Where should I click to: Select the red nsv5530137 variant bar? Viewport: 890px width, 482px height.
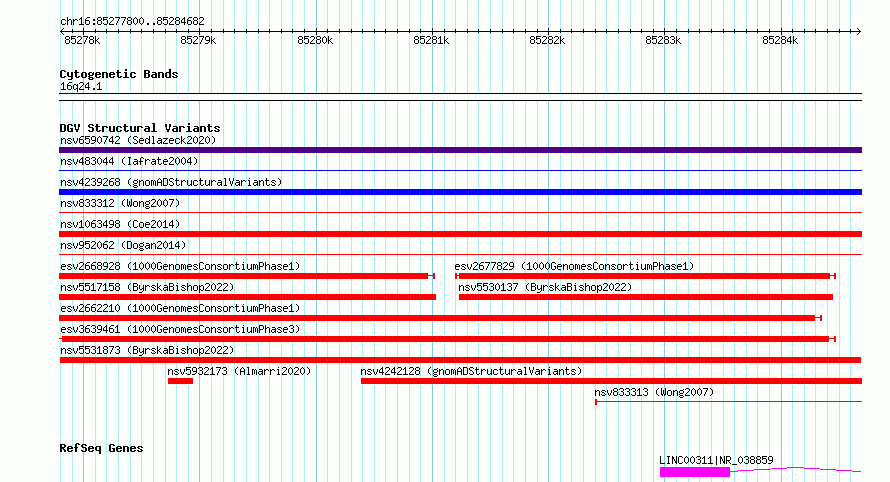645,297
